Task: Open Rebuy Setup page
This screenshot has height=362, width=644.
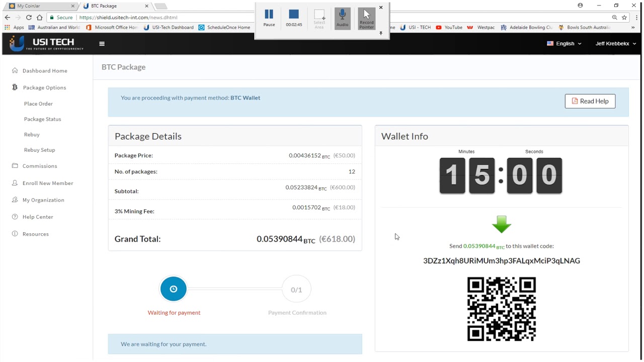Action: click(39, 150)
